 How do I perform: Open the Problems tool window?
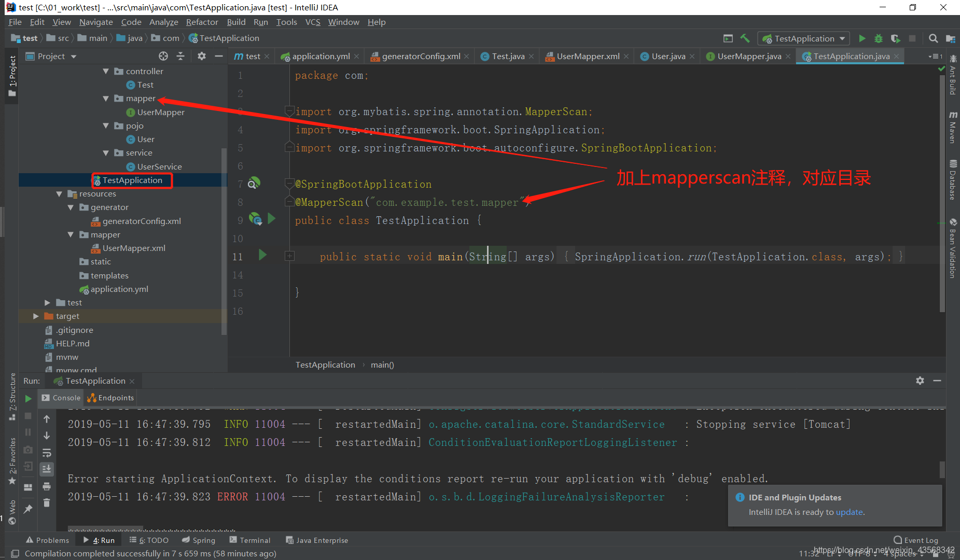[48, 540]
